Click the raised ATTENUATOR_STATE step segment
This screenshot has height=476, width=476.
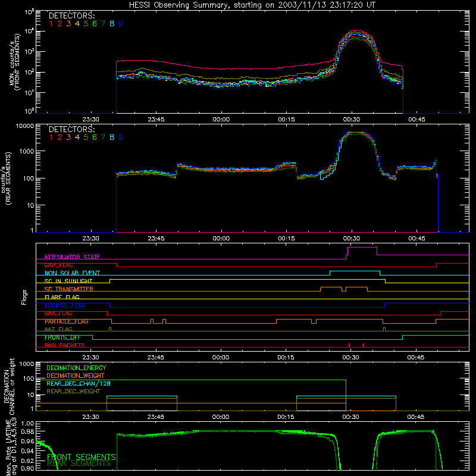point(362,248)
